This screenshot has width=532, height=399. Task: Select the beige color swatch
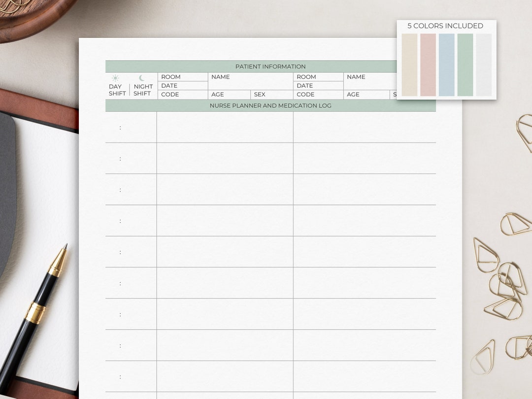point(409,65)
